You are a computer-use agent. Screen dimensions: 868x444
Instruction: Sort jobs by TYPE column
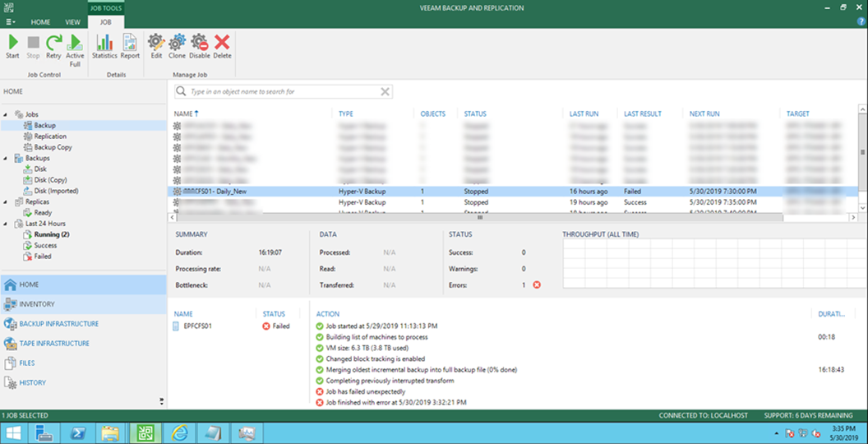coord(346,113)
